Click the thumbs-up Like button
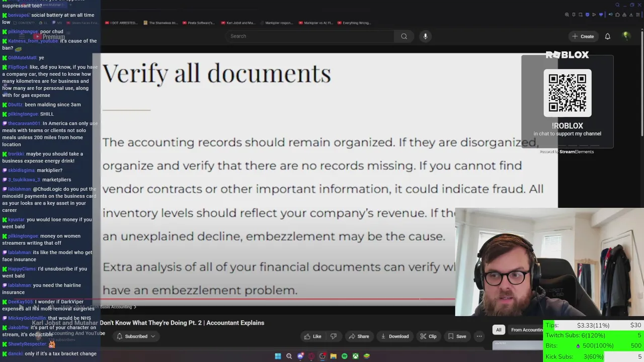 312,336
